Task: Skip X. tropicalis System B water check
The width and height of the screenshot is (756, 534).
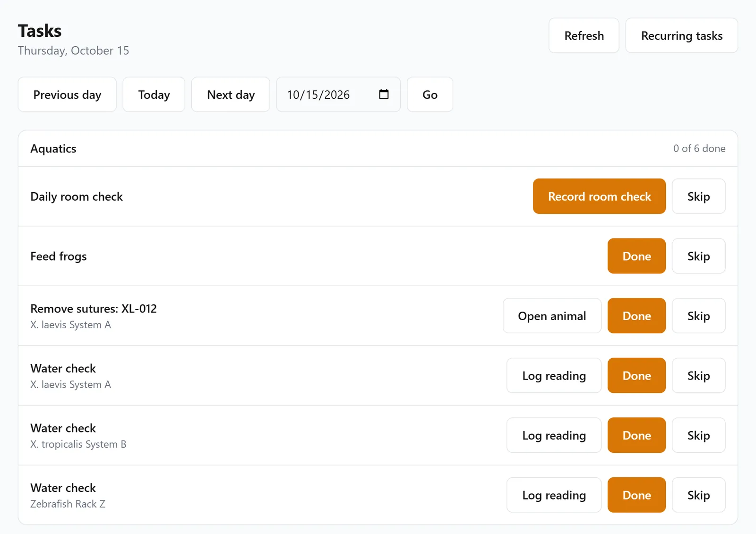Action: (x=698, y=435)
